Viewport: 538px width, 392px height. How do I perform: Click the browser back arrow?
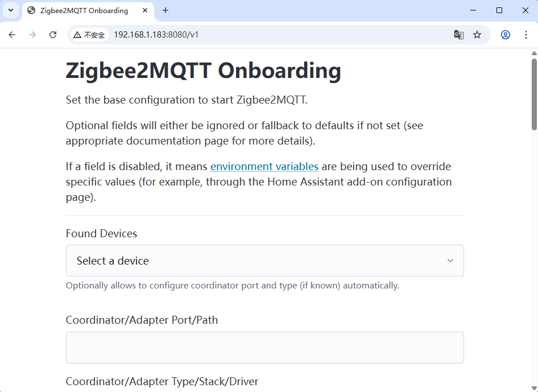tap(12, 35)
